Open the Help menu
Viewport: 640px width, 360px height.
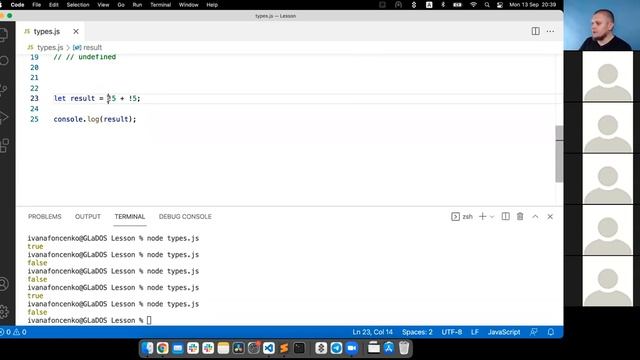(212, 5)
